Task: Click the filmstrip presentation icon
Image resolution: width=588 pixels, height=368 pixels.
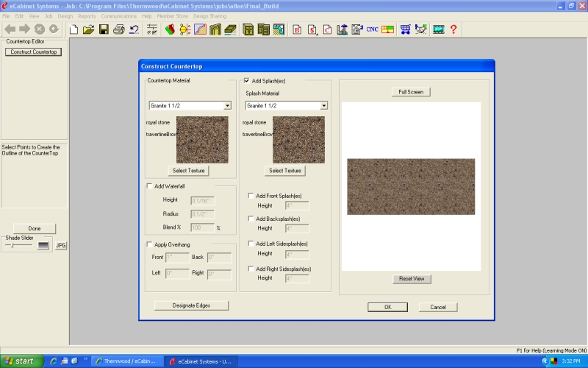Action: click(438, 29)
